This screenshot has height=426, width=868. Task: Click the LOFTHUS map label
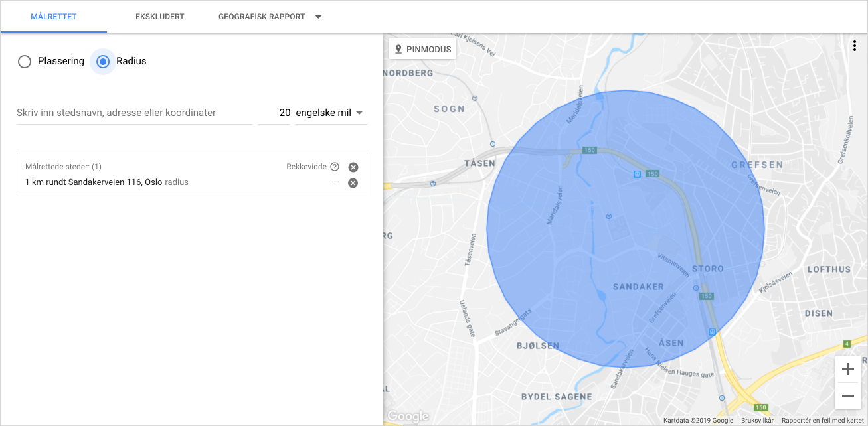coord(829,269)
